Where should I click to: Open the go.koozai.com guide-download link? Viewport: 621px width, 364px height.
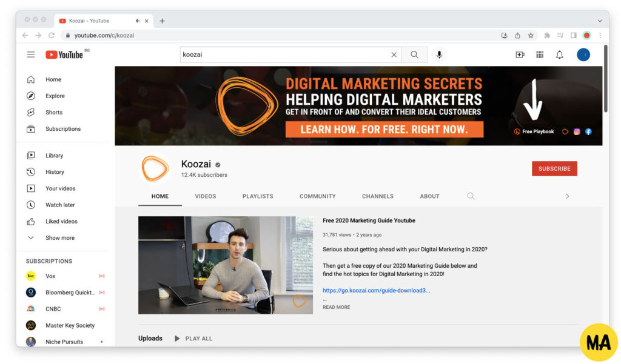(x=376, y=290)
